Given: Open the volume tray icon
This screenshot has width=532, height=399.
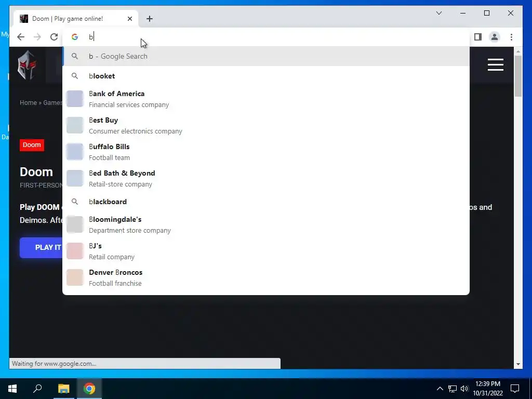Looking at the screenshot, I should point(464,389).
